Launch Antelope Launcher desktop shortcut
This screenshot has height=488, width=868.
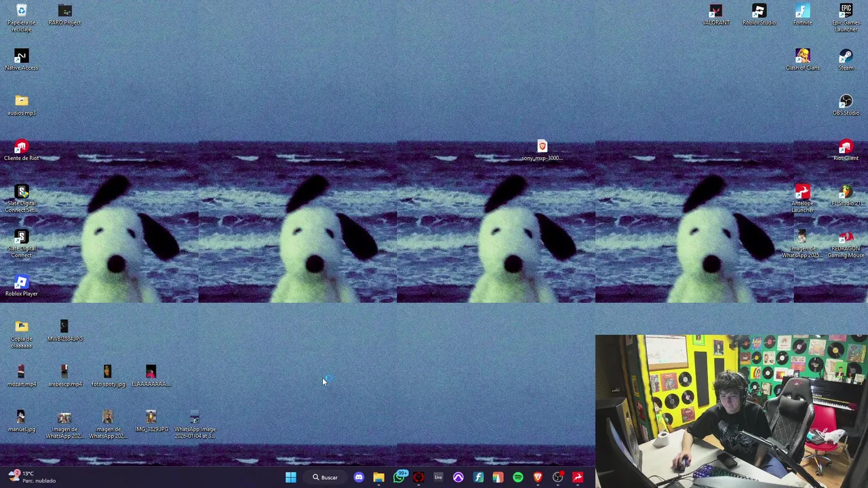(x=802, y=199)
